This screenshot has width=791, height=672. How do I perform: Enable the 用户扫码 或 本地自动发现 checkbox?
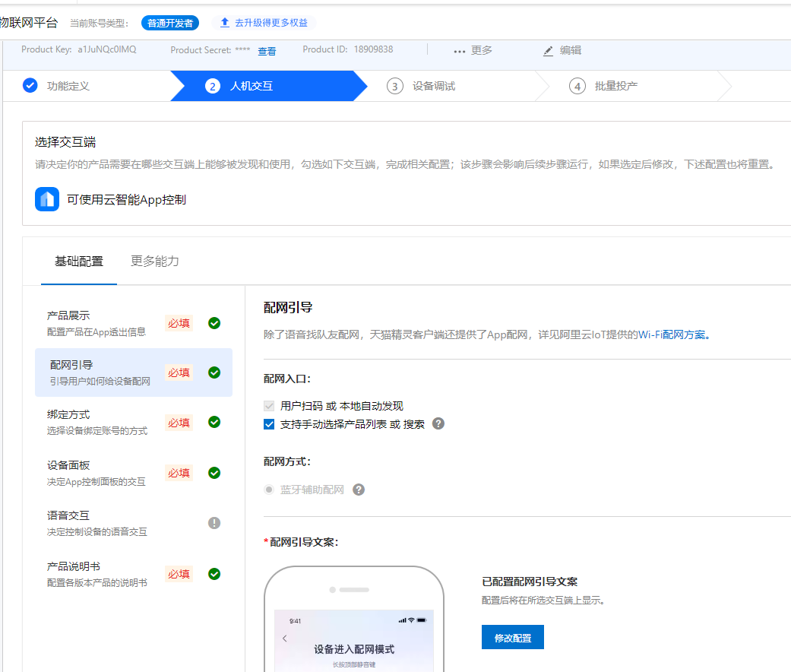[x=268, y=405]
